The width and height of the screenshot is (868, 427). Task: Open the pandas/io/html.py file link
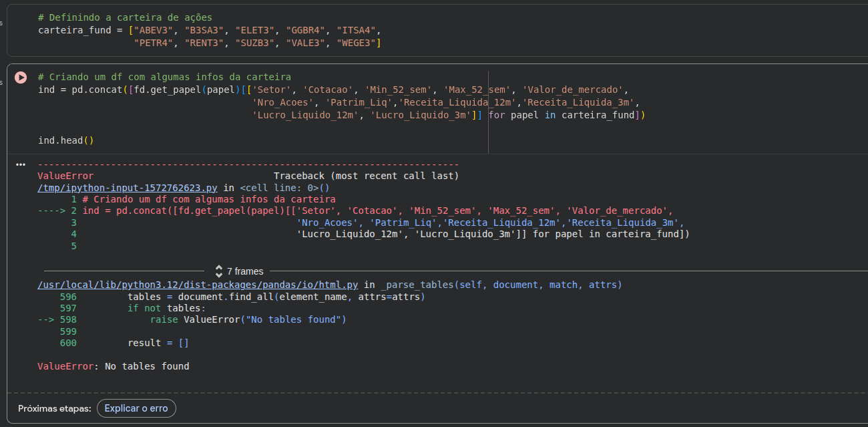[x=198, y=285]
